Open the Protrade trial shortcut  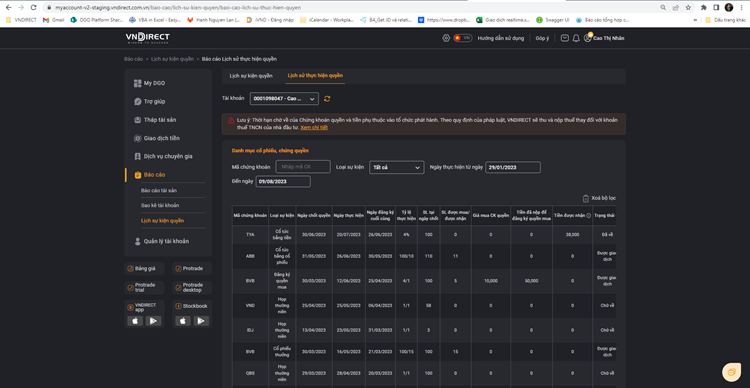click(144, 288)
